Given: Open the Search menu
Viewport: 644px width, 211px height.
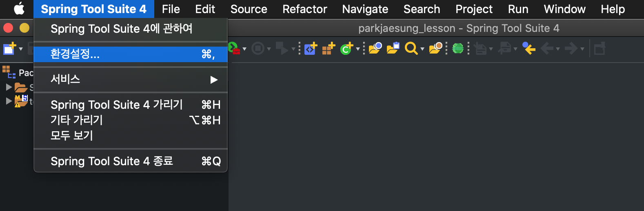Looking at the screenshot, I should (422, 9).
